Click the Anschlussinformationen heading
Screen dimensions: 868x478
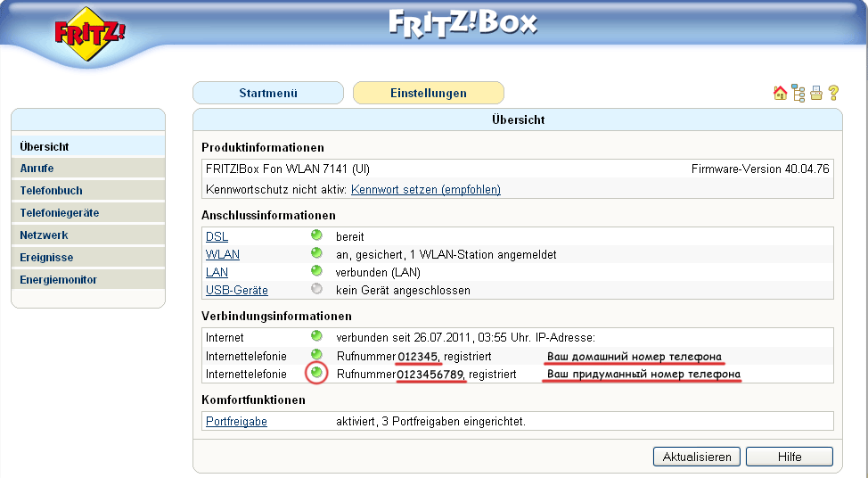pos(268,216)
